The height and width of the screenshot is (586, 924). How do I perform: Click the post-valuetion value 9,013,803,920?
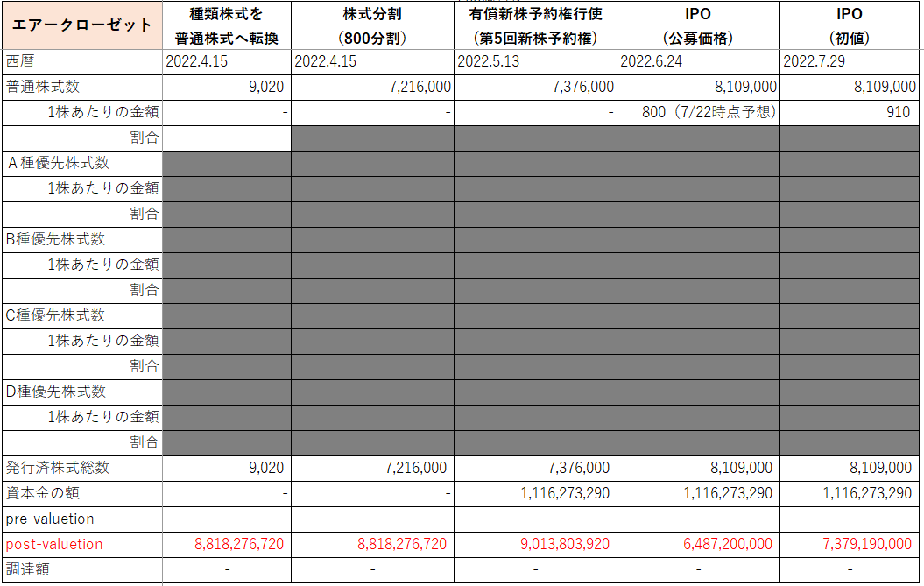coord(565,544)
